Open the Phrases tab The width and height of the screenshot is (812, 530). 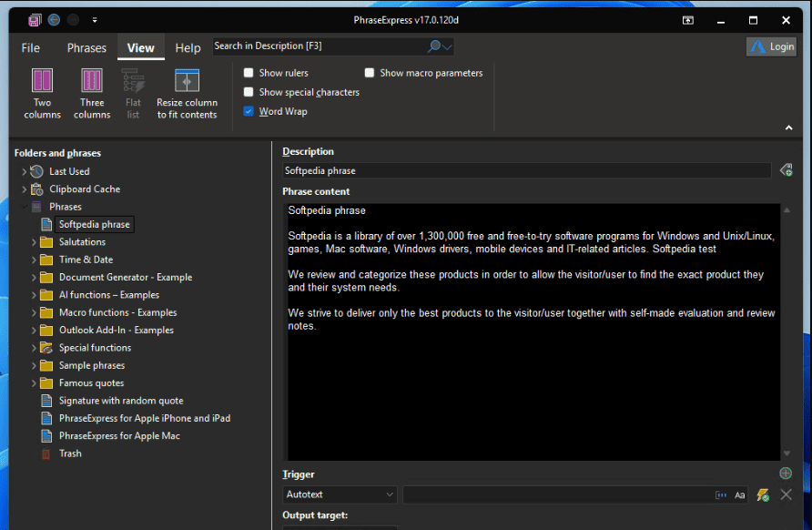tap(86, 47)
